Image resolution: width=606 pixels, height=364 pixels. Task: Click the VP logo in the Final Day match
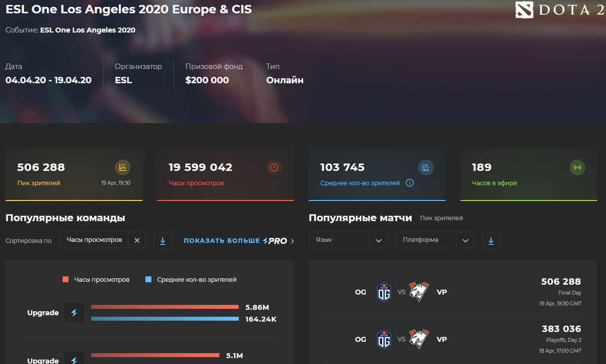point(419,292)
